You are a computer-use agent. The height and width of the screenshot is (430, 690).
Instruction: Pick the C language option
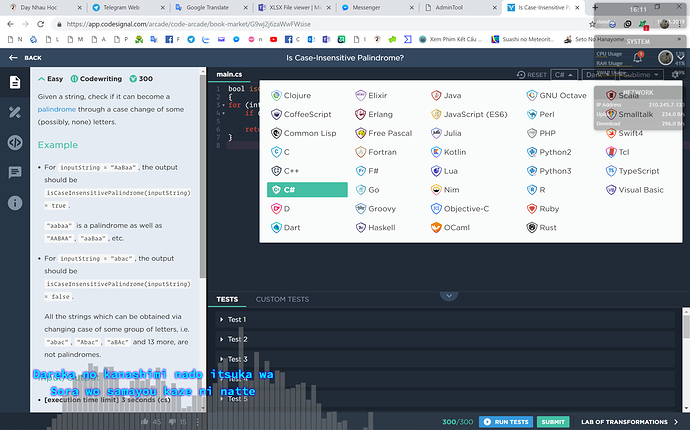click(280, 152)
